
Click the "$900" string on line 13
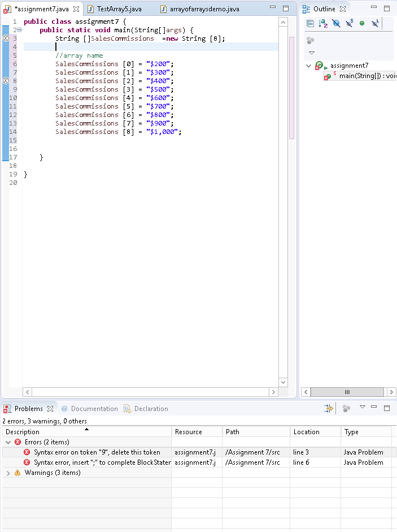[x=158, y=123]
